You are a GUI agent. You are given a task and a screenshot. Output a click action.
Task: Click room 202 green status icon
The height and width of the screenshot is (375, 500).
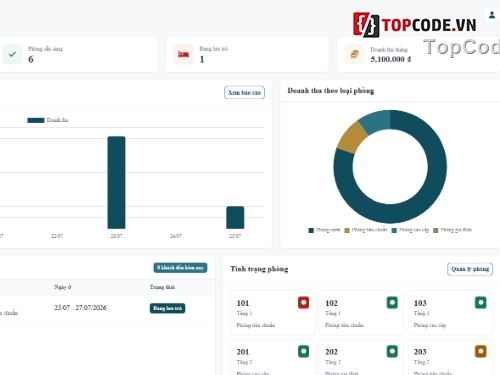392,351
